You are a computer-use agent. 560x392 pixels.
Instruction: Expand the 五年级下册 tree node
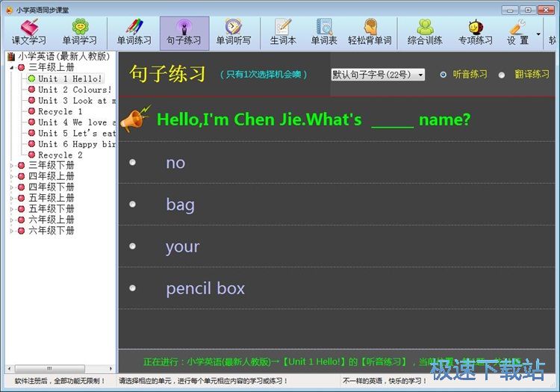click(12, 209)
